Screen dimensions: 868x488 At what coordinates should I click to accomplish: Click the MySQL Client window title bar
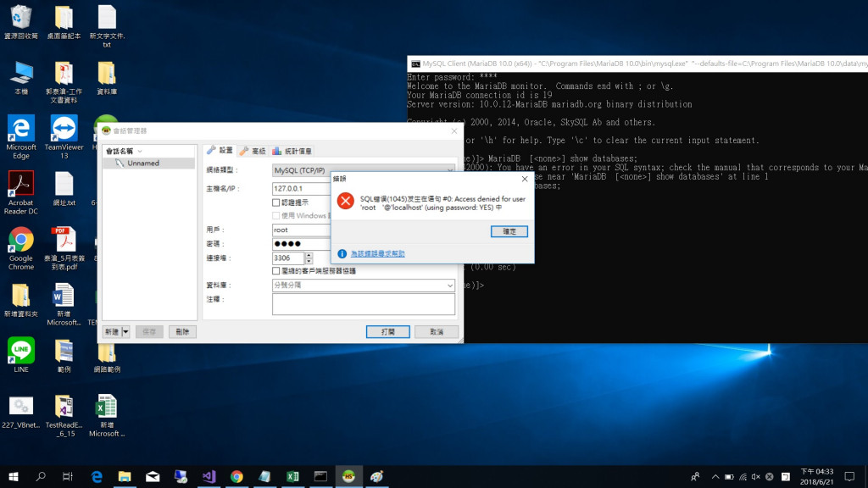[x=637, y=64]
